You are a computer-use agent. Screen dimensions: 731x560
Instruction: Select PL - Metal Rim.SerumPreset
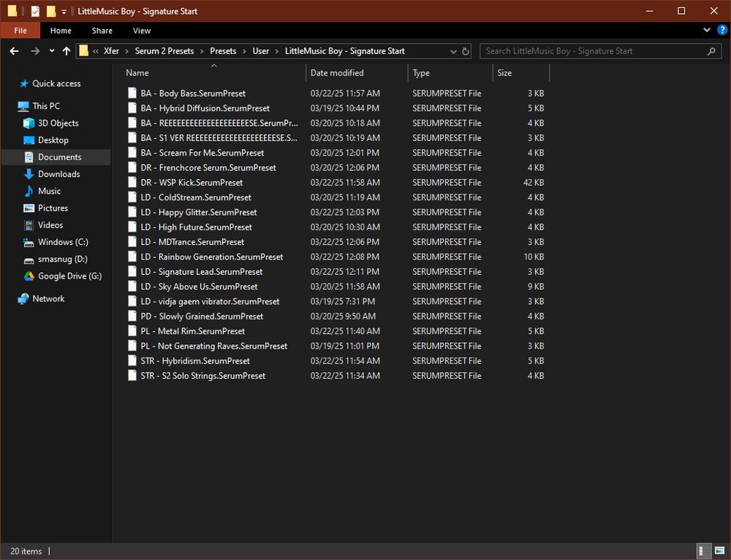coord(192,331)
